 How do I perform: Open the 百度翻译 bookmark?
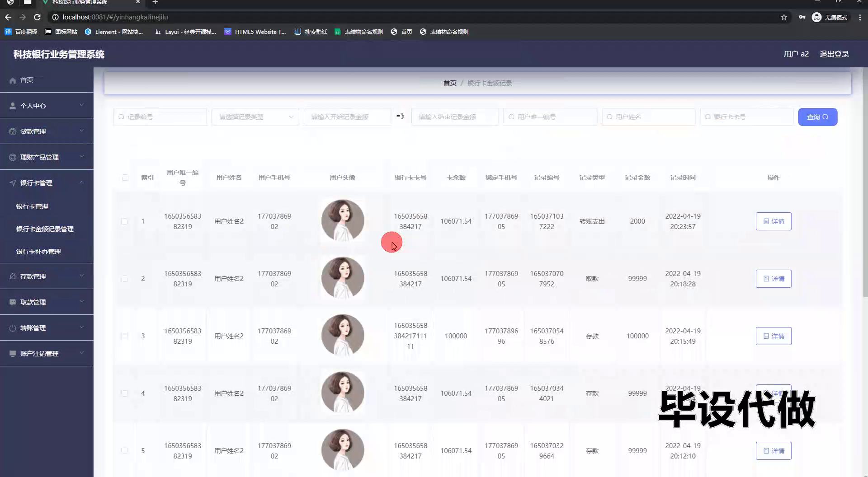coord(21,32)
